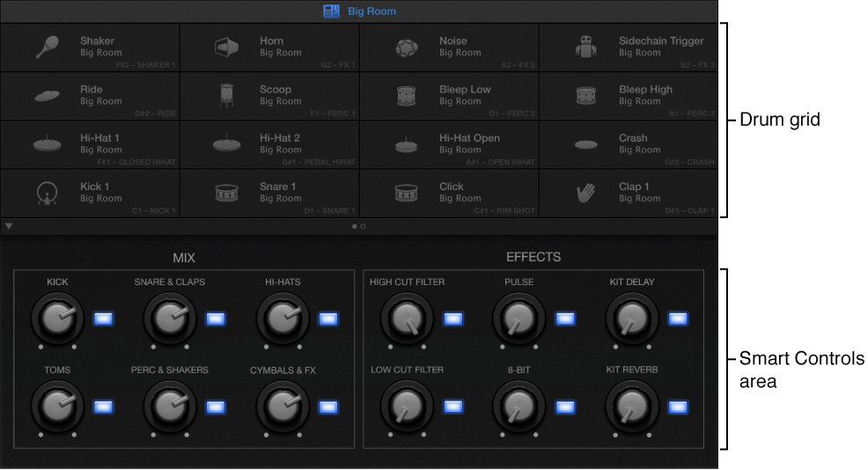
Task: Toggle the 8-BIT effect button
Action: pyautogui.click(x=564, y=408)
